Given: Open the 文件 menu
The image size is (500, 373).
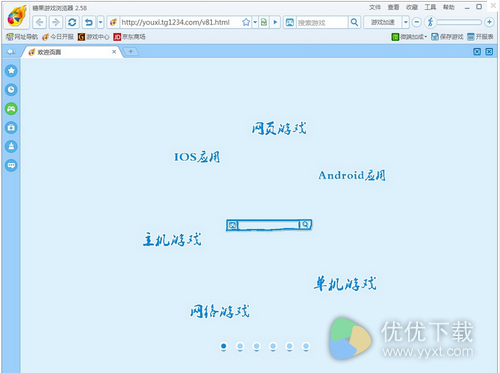Looking at the screenshot, I should pyautogui.click(x=375, y=7).
